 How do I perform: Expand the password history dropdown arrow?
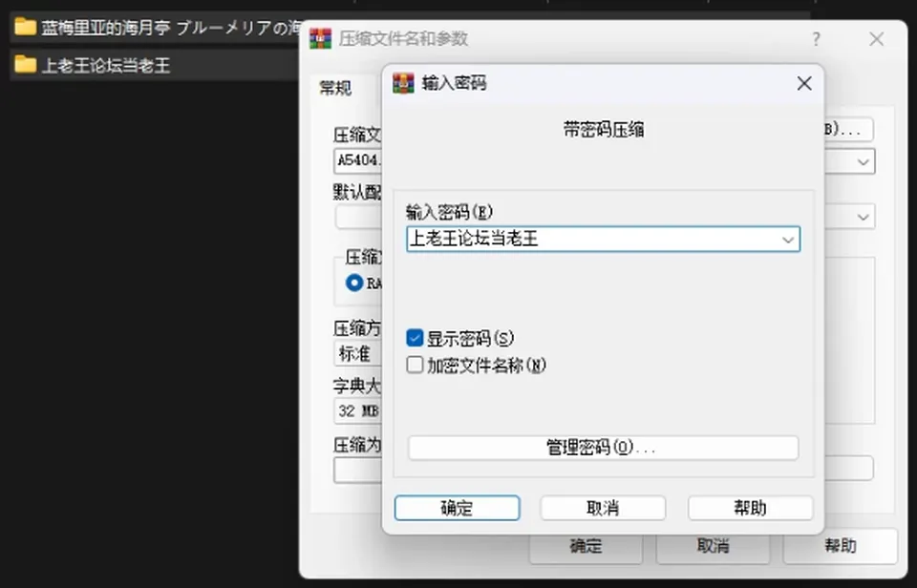click(788, 239)
